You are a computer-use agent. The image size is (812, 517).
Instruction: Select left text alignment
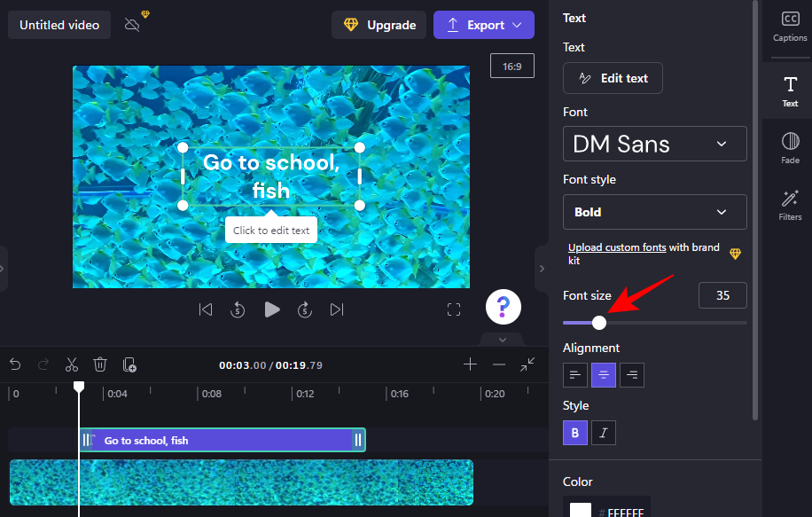pos(575,375)
